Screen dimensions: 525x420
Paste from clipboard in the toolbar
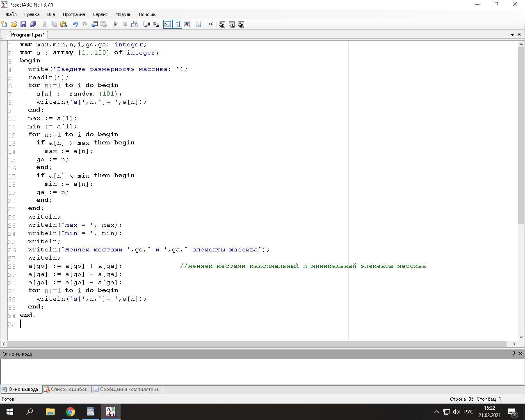[63, 25]
